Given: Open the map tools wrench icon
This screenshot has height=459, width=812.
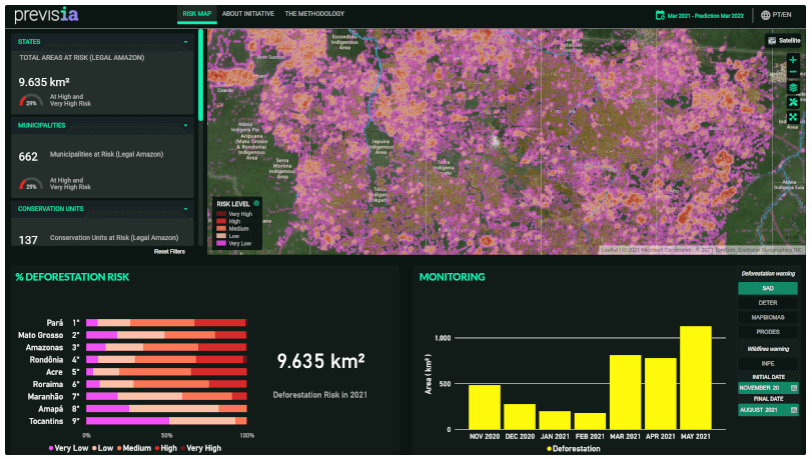Looking at the screenshot, I should point(793,103).
